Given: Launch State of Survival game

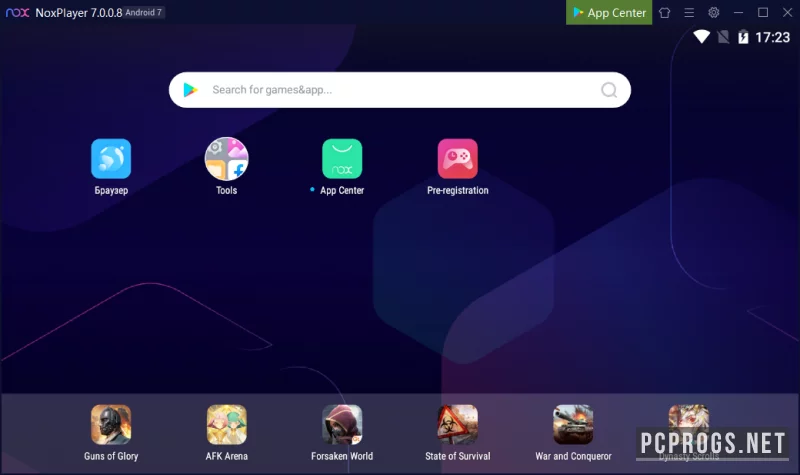Looking at the screenshot, I should [458, 424].
